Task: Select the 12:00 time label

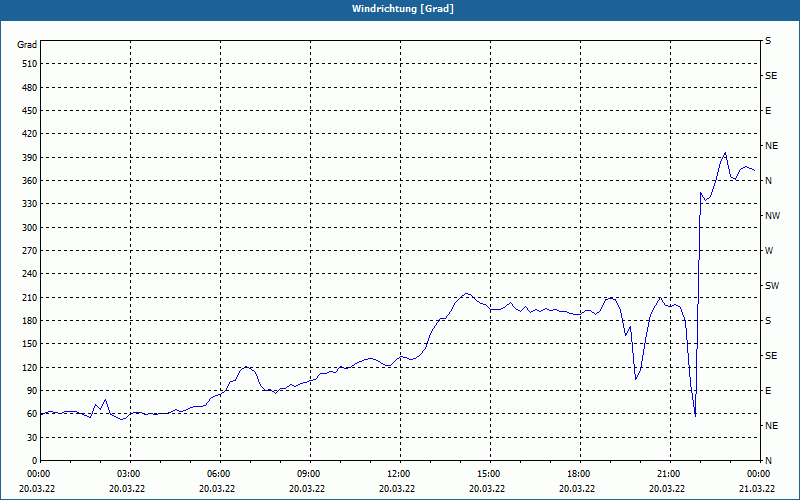Action: [400, 474]
